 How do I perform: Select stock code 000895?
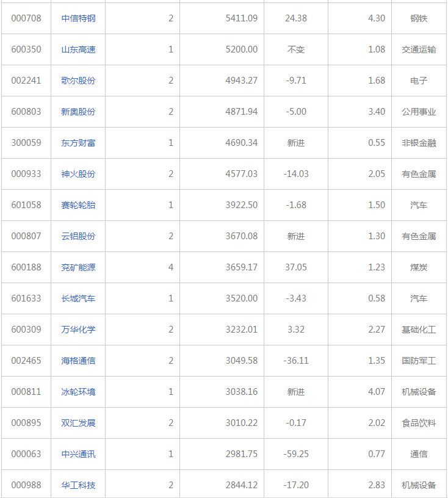click(x=26, y=423)
